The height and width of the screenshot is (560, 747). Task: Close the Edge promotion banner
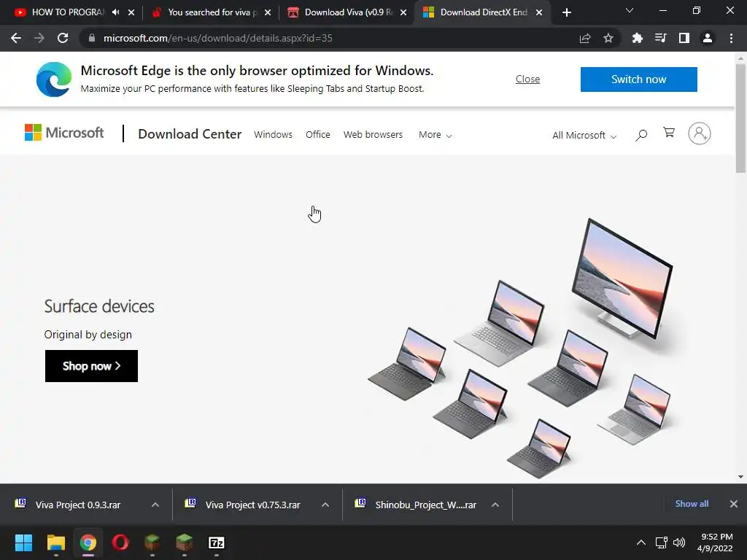coord(527,79)
